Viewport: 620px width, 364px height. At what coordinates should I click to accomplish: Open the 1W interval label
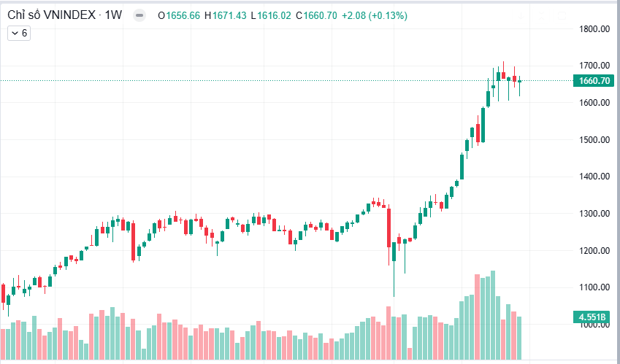point(113,15)
